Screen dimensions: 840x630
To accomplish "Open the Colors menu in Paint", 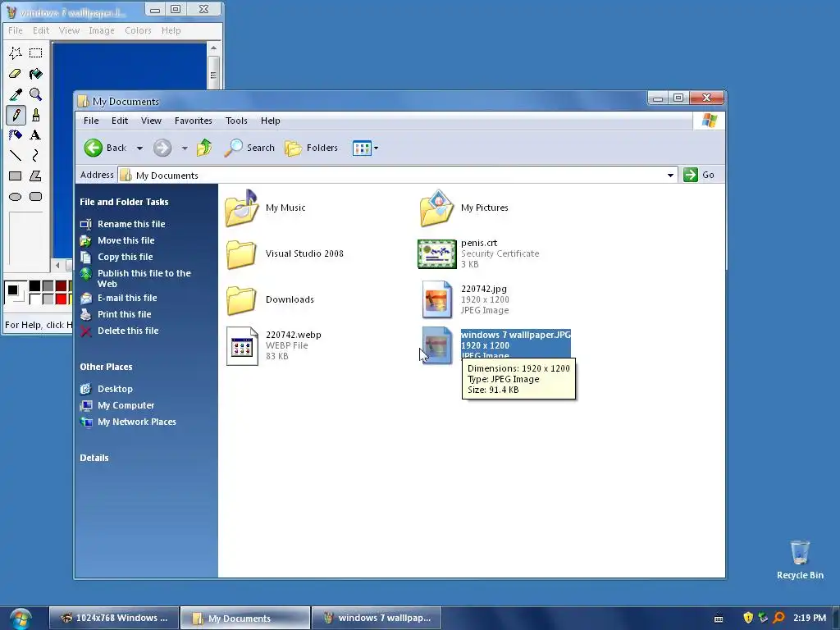I will (138, 30).
